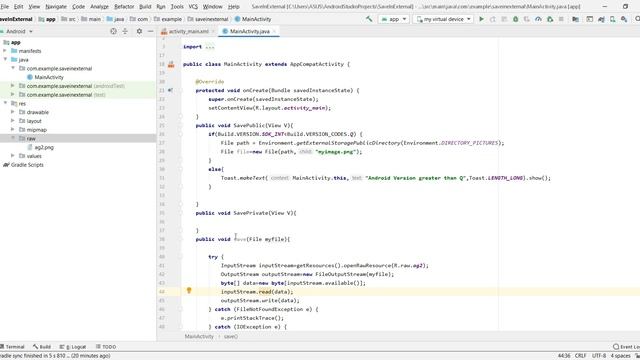Click the Apply Changes and Restart Activity icon
The image size is (640, 360).
[x=493, y=19]
